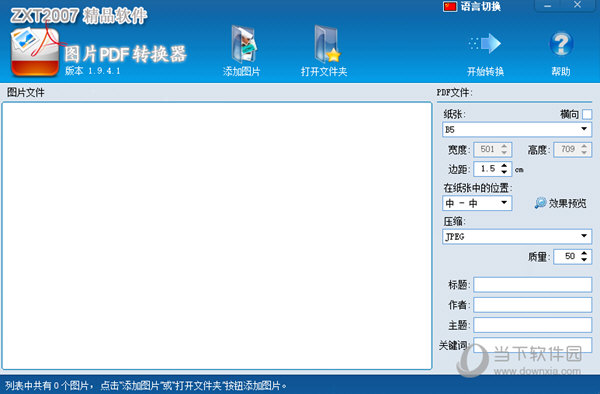Click the 关键词 keywords input field
This screenshot has height=394, width=600.
coord(533,345)
